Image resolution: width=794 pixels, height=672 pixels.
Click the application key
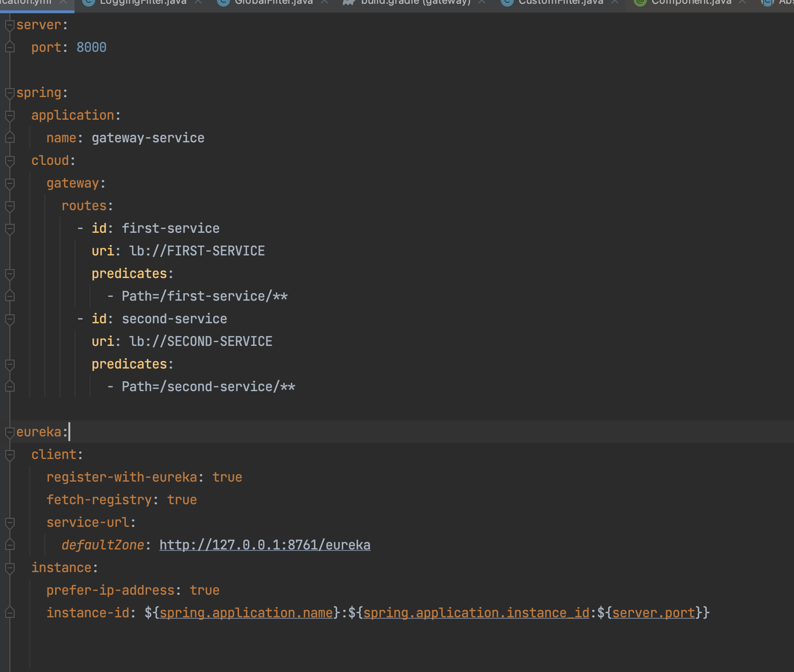[x=73, y=115]
